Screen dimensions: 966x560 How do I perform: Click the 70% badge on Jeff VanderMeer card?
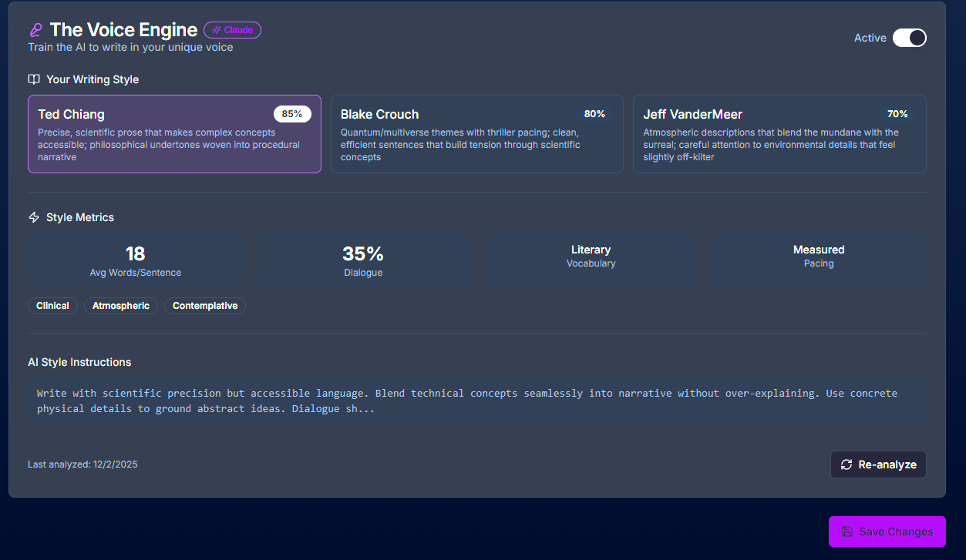(897, 113)
